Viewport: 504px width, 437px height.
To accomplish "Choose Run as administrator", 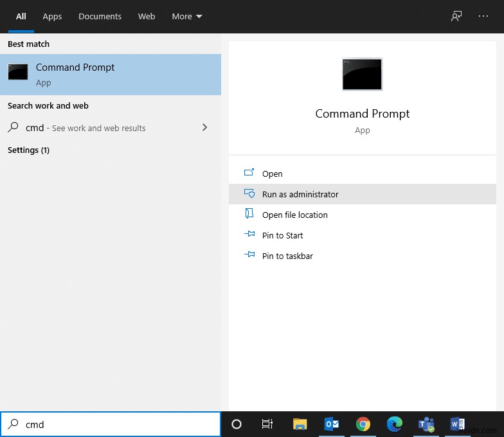I will tap(300, 194).
